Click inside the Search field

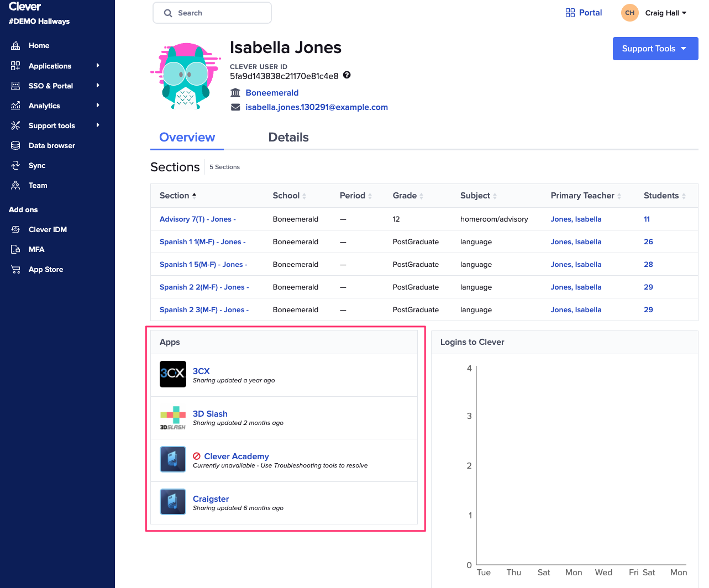[212, 12]
